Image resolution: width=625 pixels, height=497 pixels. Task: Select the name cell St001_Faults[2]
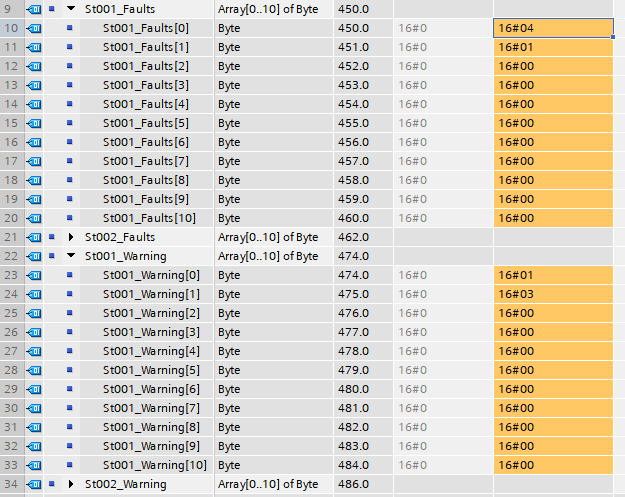(146, 66)
